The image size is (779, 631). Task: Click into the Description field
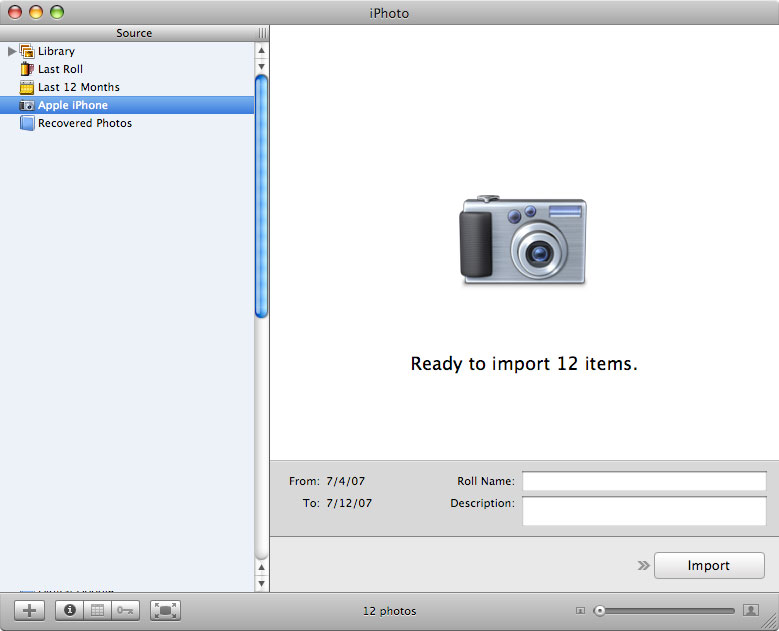[644, 511]
